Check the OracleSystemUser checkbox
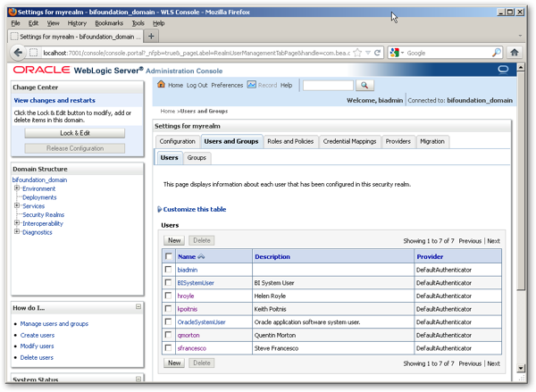Image resolution: width=536 pixels, height=392 pixels. coord(168,321)
